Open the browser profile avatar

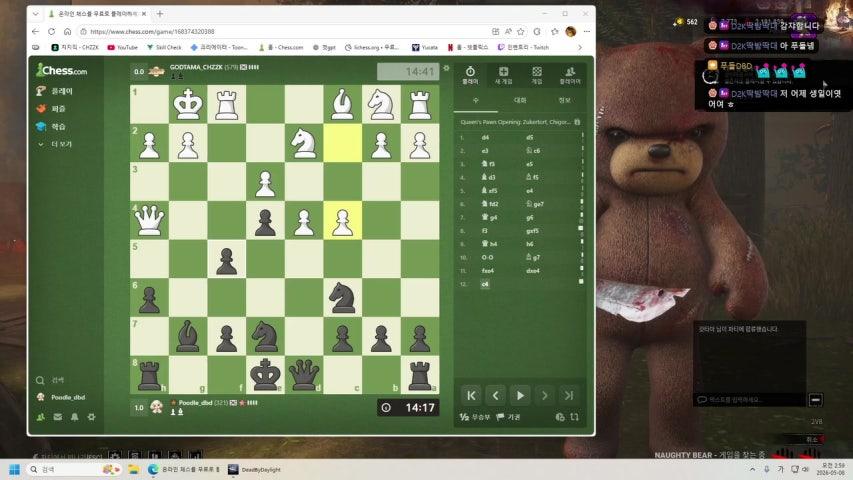(571, 32)
